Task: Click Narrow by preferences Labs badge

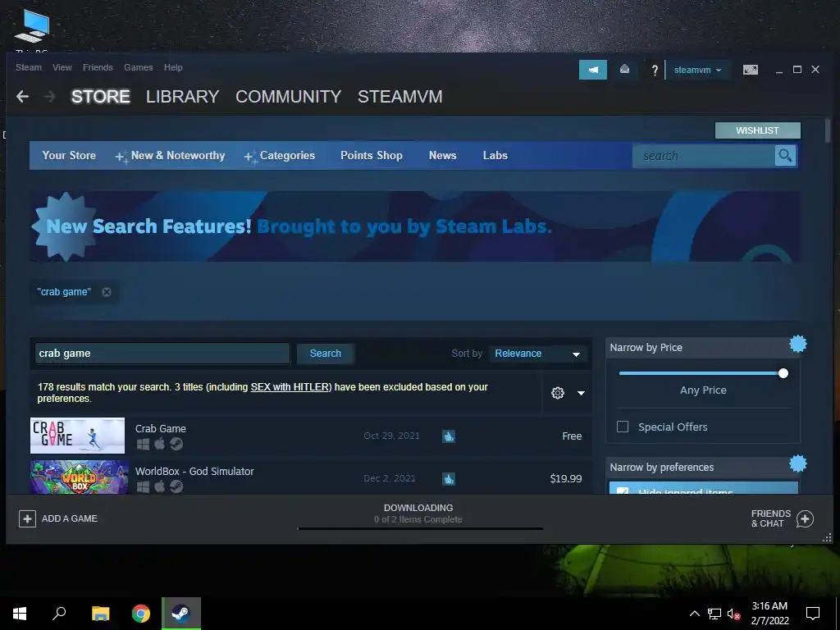Action: pyautogui.click(x=797, y=463)
